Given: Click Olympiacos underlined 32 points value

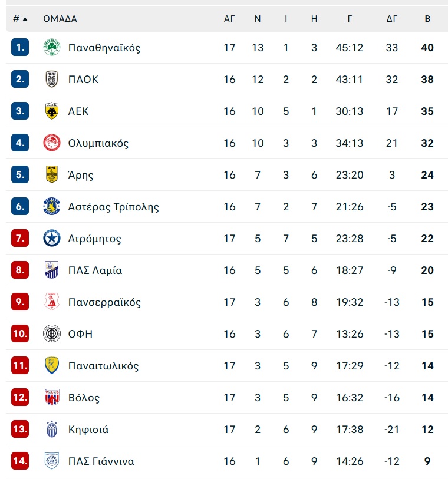Looking at the screenshot, I should [x=427, y=143].
